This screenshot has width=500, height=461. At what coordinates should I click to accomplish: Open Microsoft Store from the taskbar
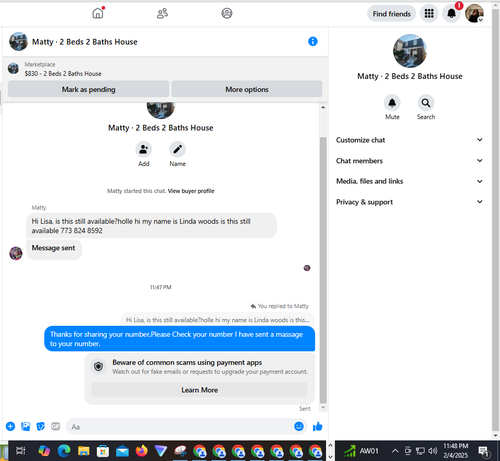[x=103, y=451]
